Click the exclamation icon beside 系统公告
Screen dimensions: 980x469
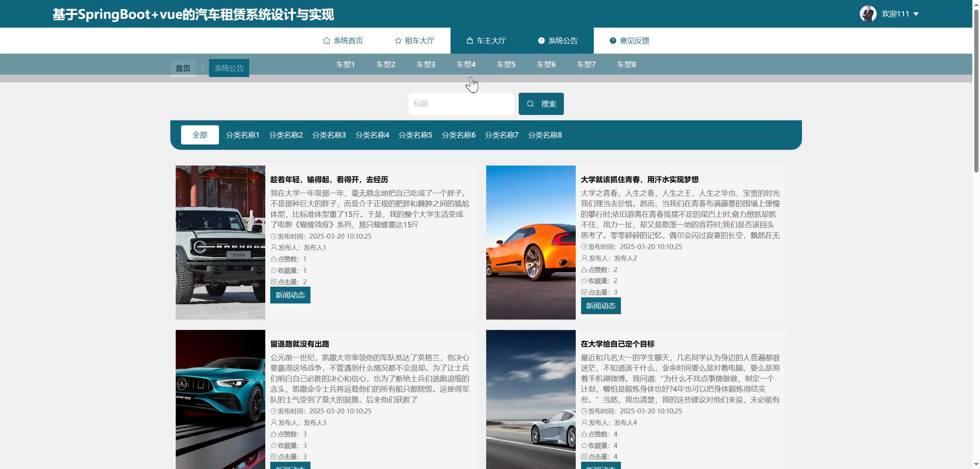tap(541, 41)
